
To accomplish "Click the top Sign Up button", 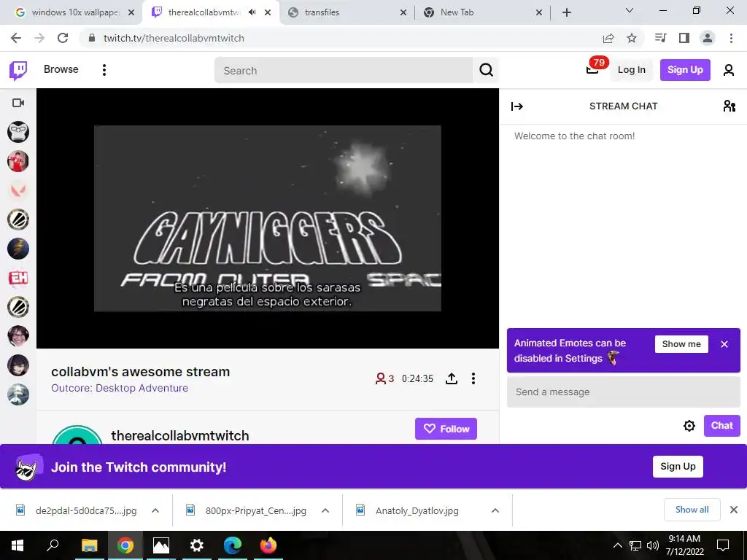I will [x=684, y=70].
